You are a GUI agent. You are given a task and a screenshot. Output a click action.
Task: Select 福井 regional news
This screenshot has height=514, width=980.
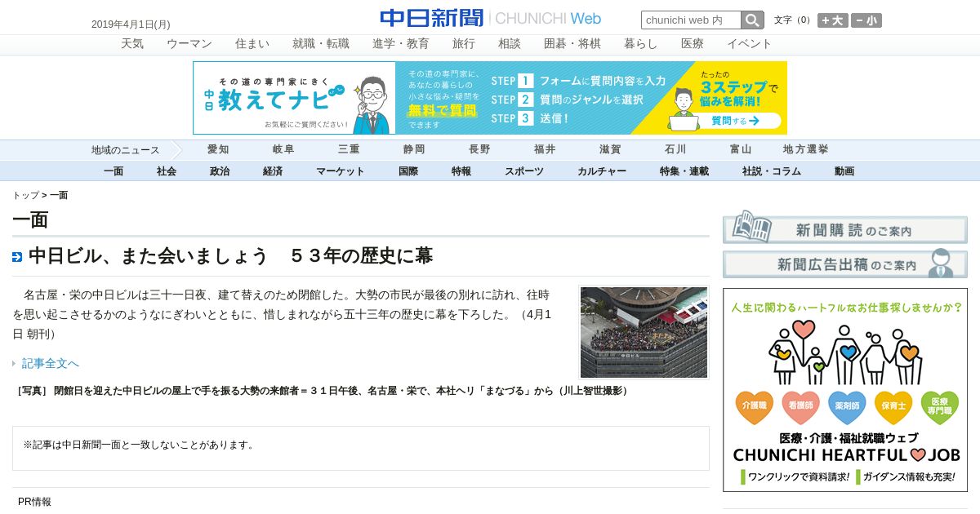pyautogui.click(x=545, y=150)
